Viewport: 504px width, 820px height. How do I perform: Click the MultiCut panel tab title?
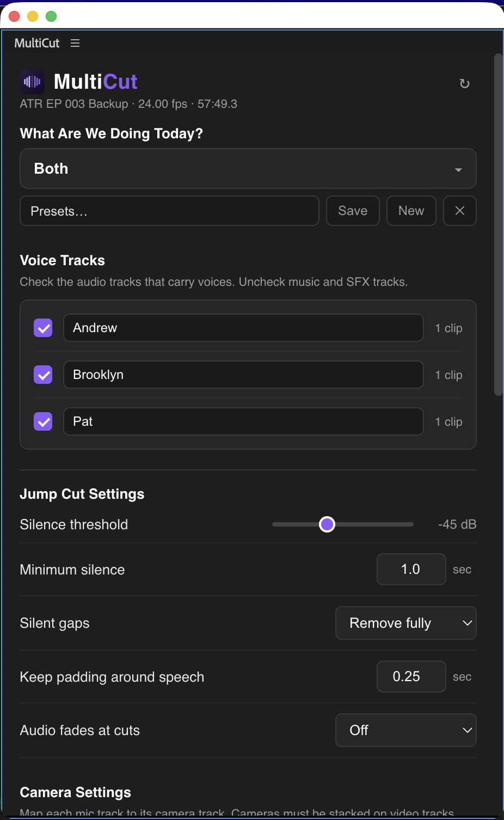point(37,43)
